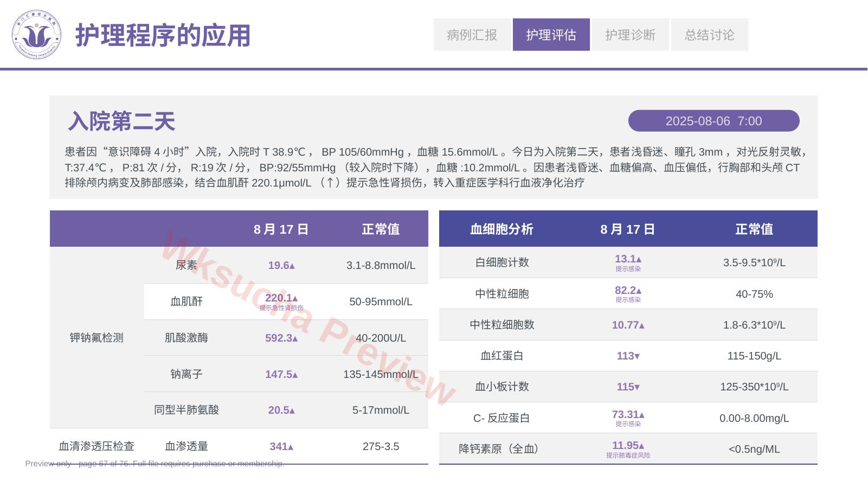Select the neutrophil count value 10.77
The image size is (868, 488).
tap(628, 325)
